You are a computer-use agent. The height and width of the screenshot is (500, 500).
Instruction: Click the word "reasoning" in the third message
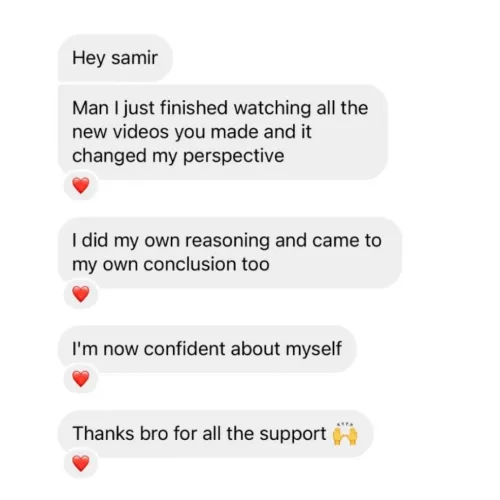227,241
